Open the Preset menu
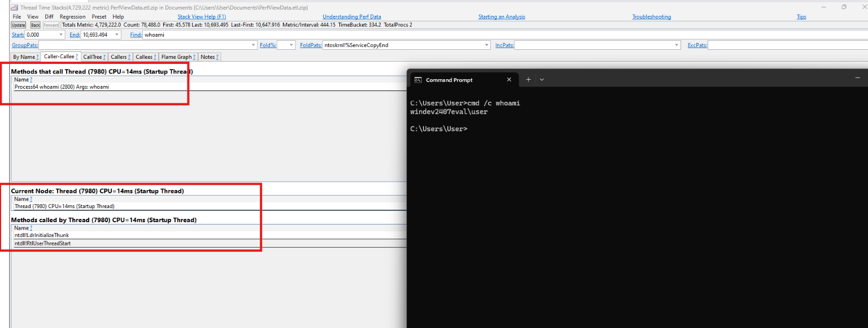Image resolution: width=868 pixels, height=328 pixels. click(x=99, y=17)
